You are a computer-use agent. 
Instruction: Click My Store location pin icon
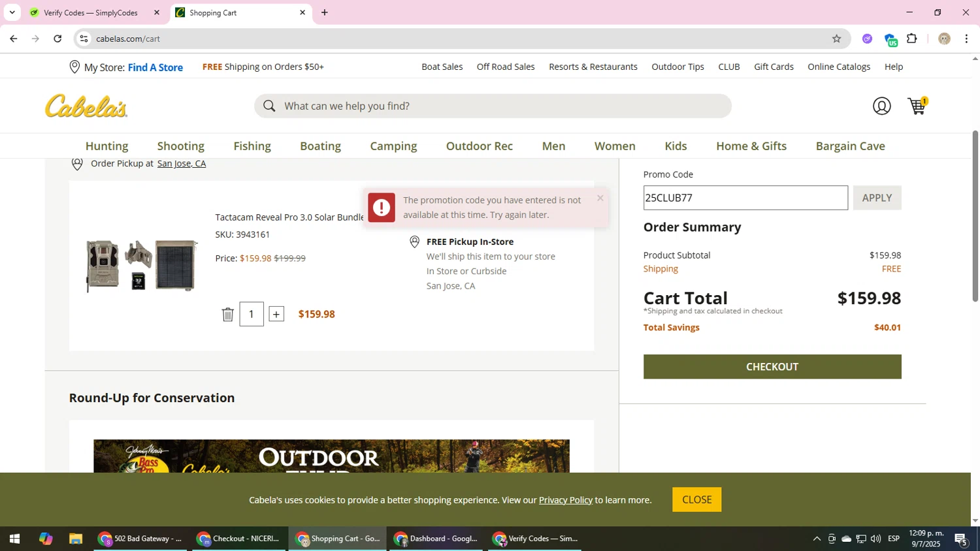pos(74,67)
